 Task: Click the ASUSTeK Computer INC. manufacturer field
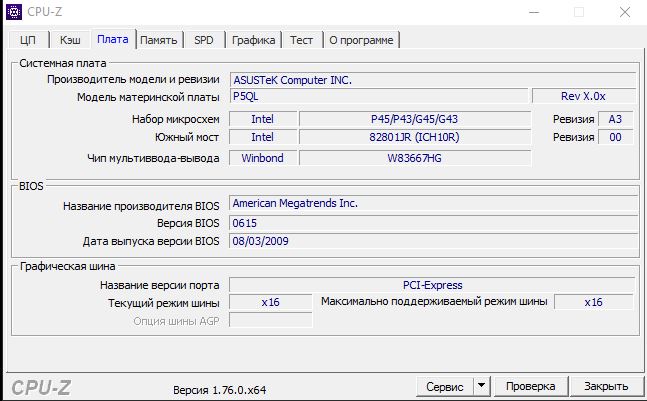[x=432, y=79]
